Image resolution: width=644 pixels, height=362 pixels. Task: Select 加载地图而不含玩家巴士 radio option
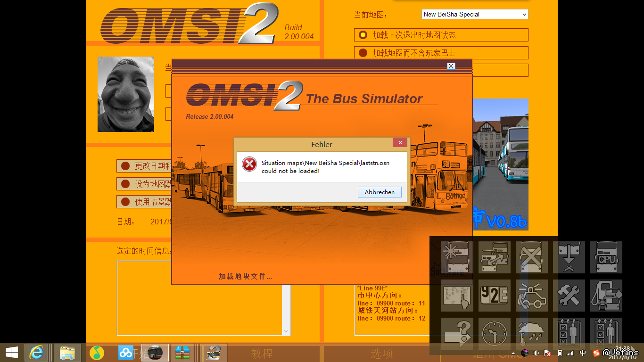pos(441,53)
